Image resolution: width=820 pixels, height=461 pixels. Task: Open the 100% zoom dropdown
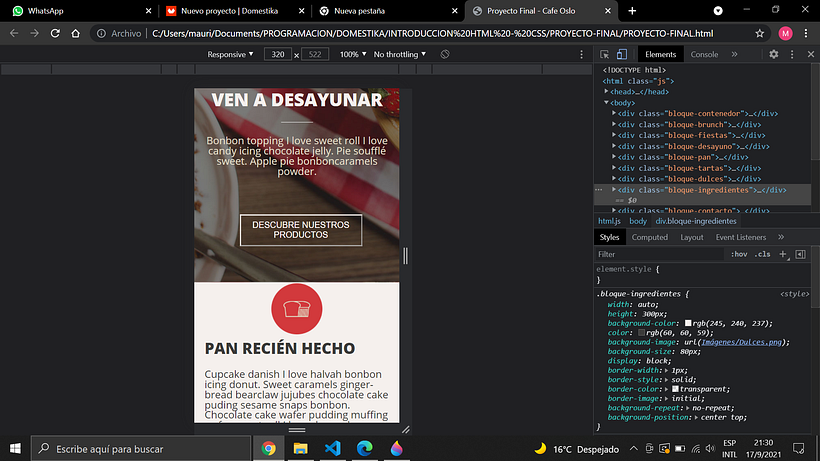click(353, 54)
